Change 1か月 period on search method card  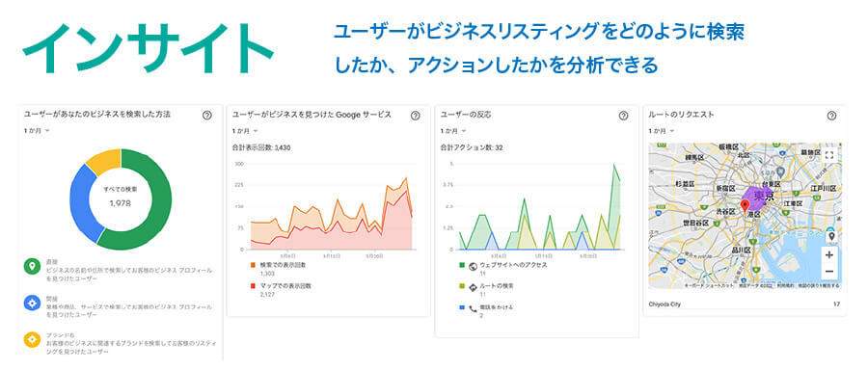[37, 131]
